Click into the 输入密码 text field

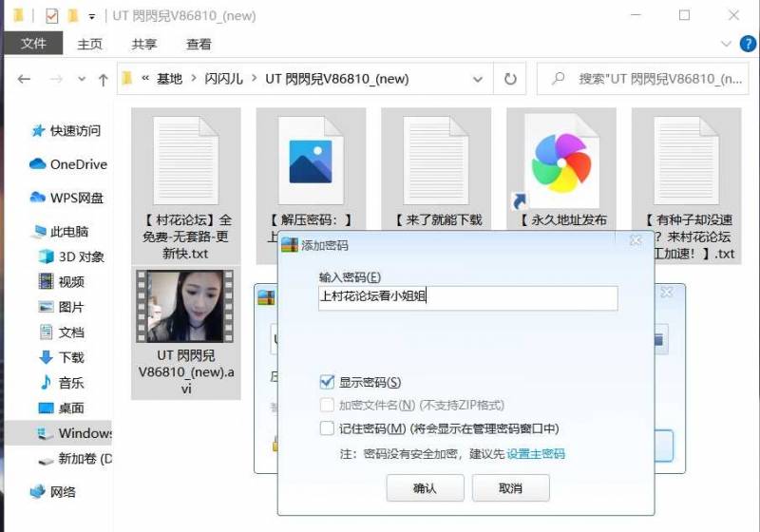point(467,297)
